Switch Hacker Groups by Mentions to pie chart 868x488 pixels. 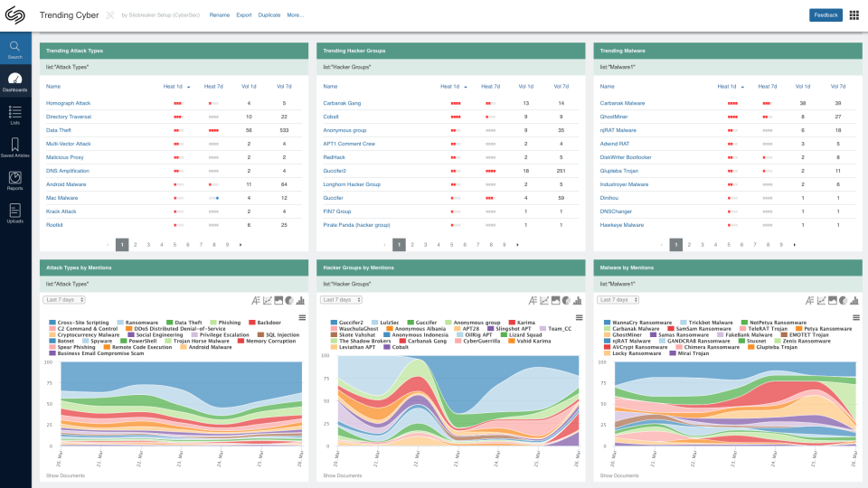[x=566, y=300]
